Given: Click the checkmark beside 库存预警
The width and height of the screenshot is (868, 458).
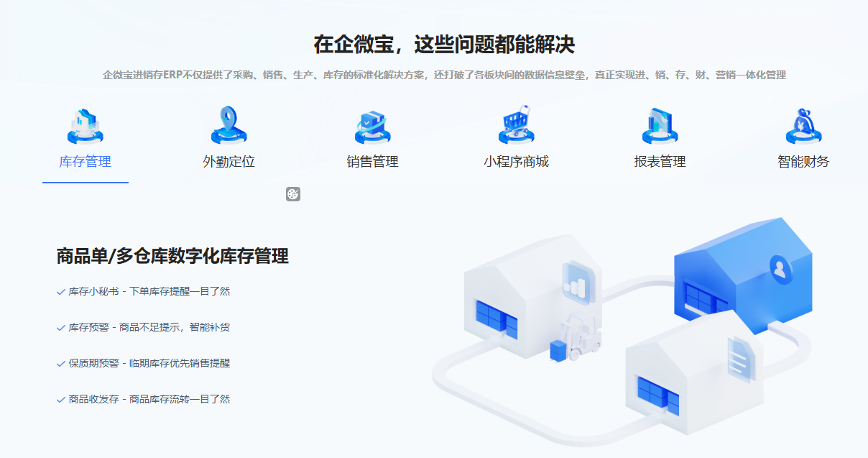Looking at the screenshot, I should 60,328.
